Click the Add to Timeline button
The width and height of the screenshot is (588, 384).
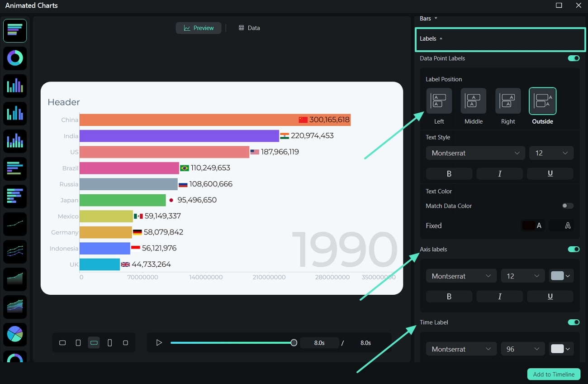click(x=554, y=374)
